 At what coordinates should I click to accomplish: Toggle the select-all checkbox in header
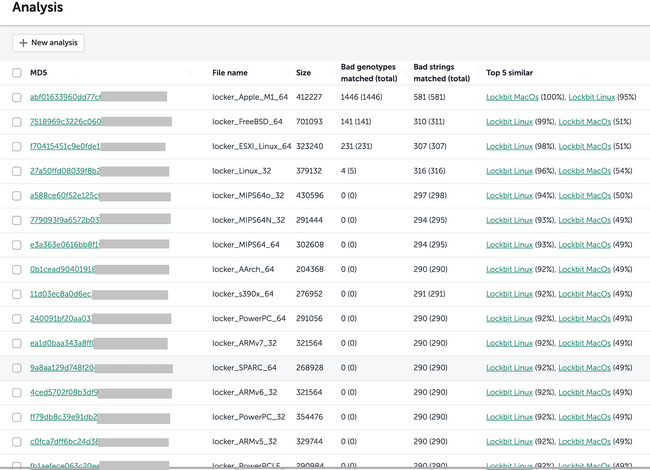tap(17, 73)
